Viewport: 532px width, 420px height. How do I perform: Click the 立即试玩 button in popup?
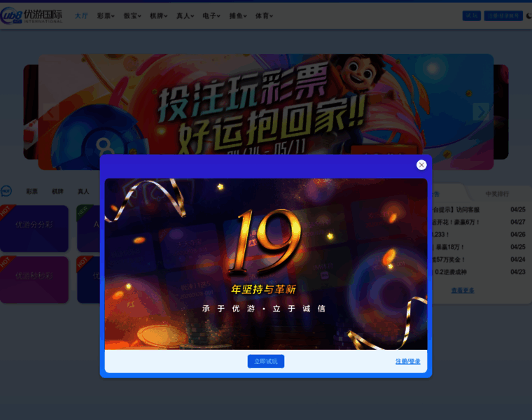pyautogui.click(x=266, y=361)
